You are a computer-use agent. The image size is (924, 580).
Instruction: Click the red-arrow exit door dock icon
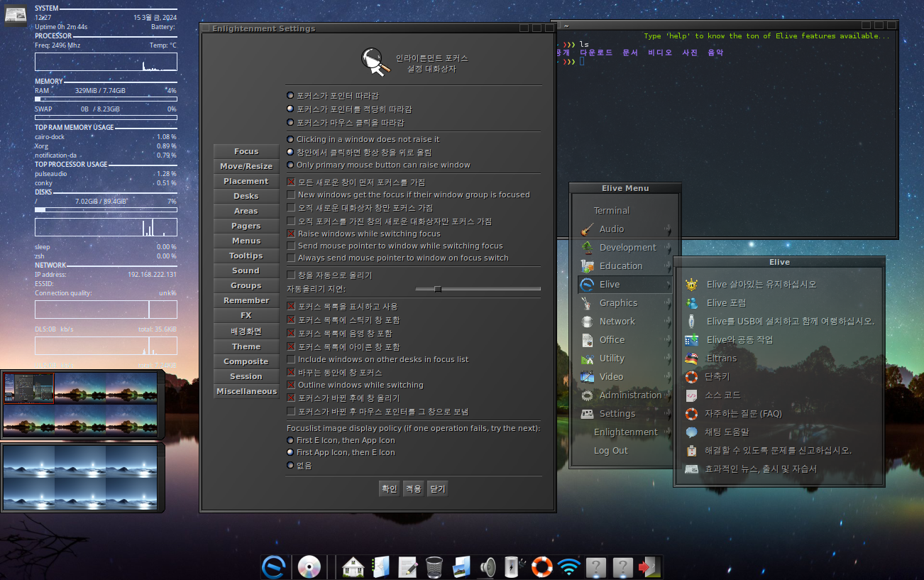649,567
